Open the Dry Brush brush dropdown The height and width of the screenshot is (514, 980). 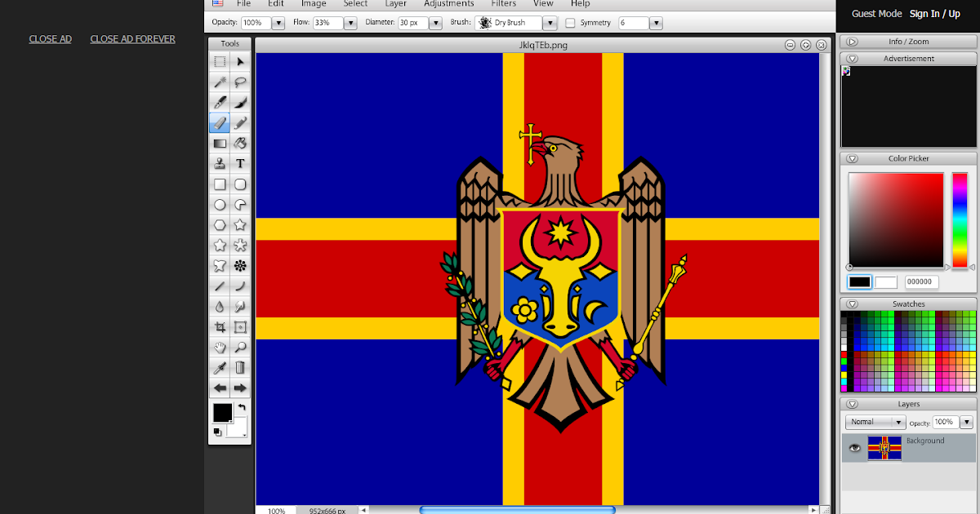pyautogui.click(x=550, y=23)
